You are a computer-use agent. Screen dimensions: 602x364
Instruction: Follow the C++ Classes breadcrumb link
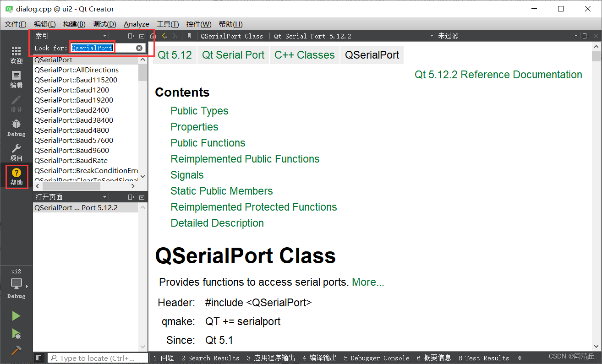coord(305,55)
